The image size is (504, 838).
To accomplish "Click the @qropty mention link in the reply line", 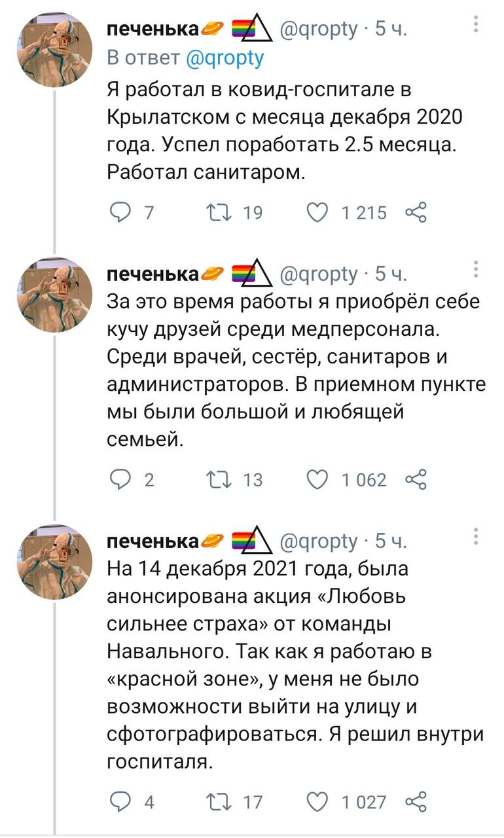I will tap(225, 58).
